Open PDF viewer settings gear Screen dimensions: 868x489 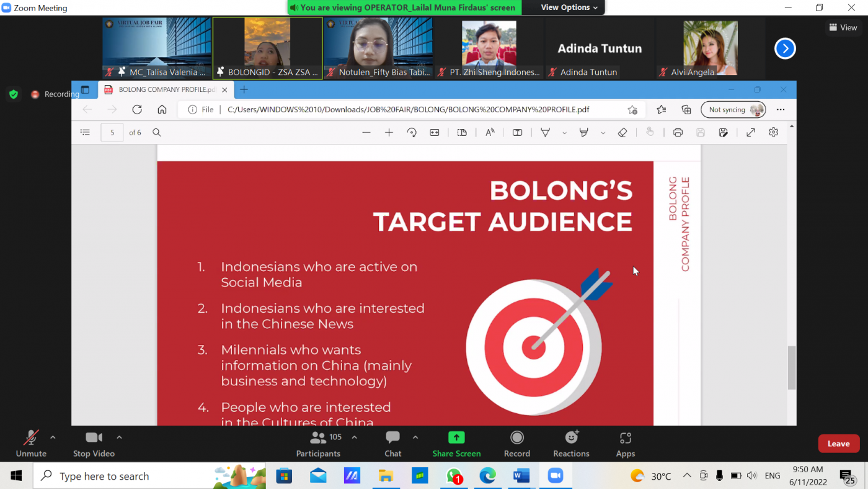[x=773, y=132]
